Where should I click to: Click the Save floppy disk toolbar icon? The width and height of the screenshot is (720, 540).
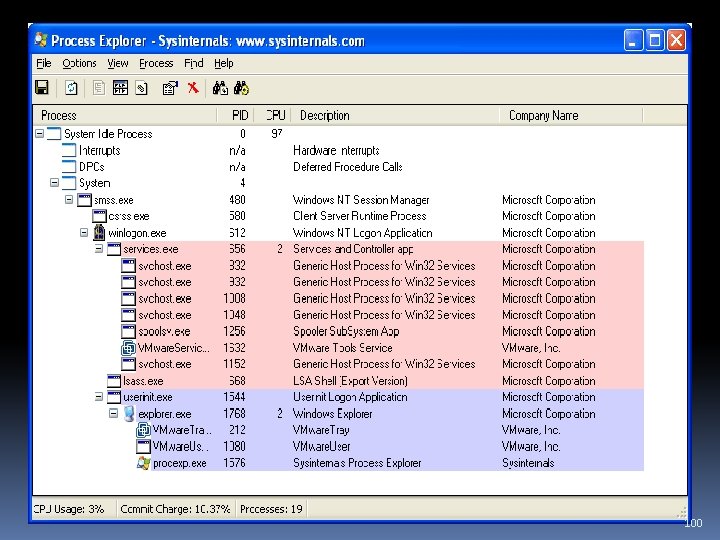pyautogui.click(x=42, y=87)
